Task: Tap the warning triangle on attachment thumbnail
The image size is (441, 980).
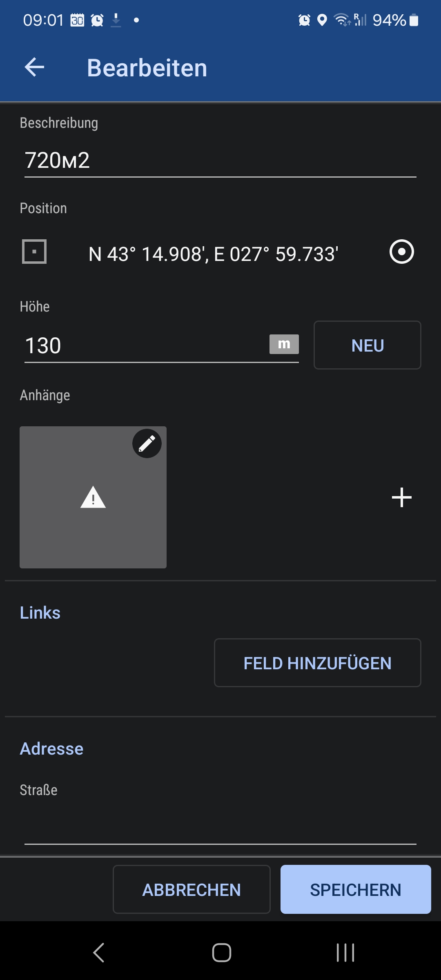Action: click(93, 497)
